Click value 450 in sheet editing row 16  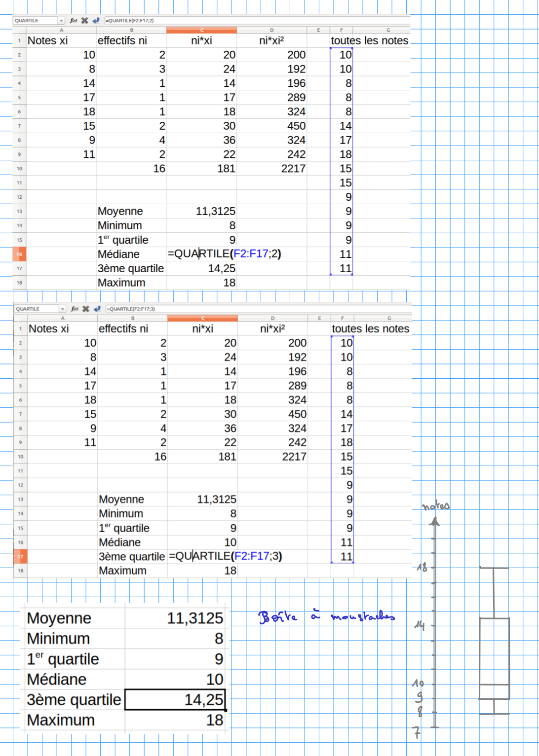(296, 126)
